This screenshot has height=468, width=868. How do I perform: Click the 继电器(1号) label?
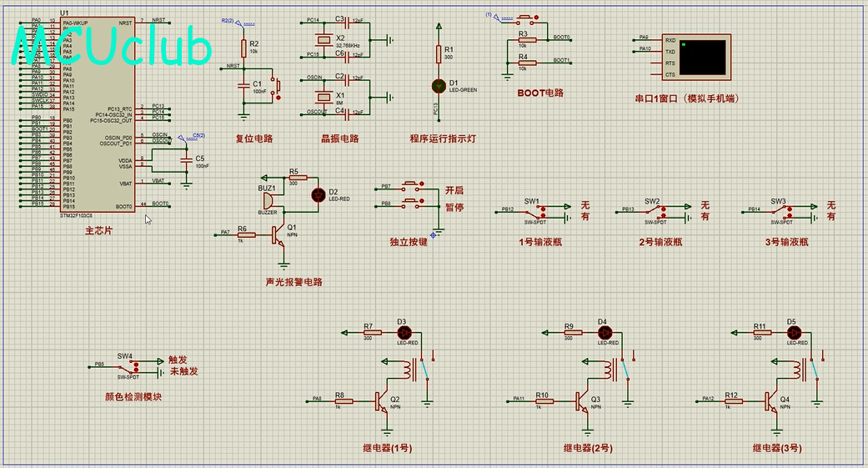[x=388, y=448]
